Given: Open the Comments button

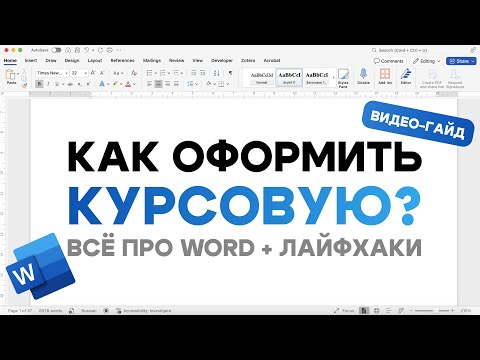Looking at the screenshot, I should (x=389, y=61).
